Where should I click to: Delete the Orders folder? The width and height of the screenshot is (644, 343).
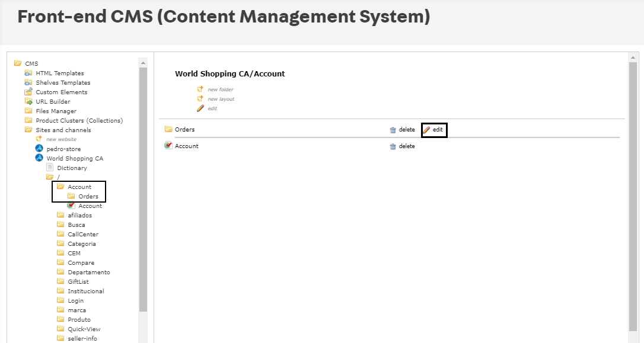(x=402, y=129)
